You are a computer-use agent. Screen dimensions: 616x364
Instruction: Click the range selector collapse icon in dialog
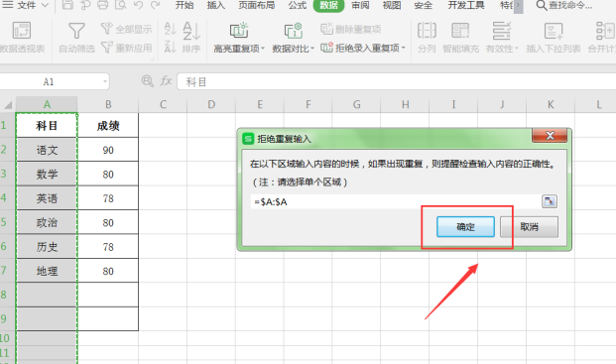coord(550,201)
